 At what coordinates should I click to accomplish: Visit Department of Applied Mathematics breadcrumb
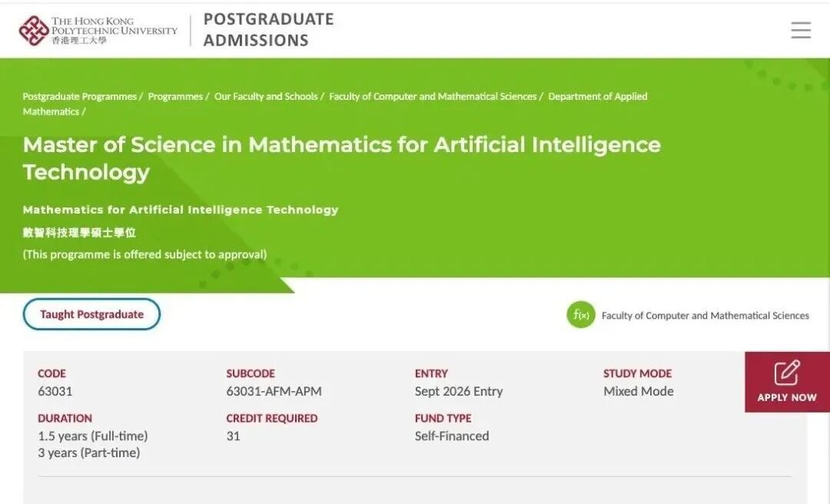click(597, 97)
